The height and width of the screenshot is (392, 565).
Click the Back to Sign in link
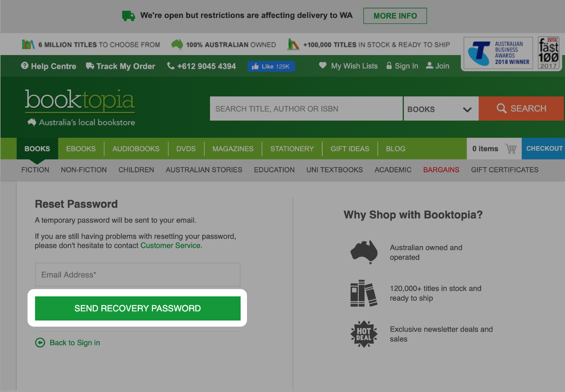pos(75,343)
